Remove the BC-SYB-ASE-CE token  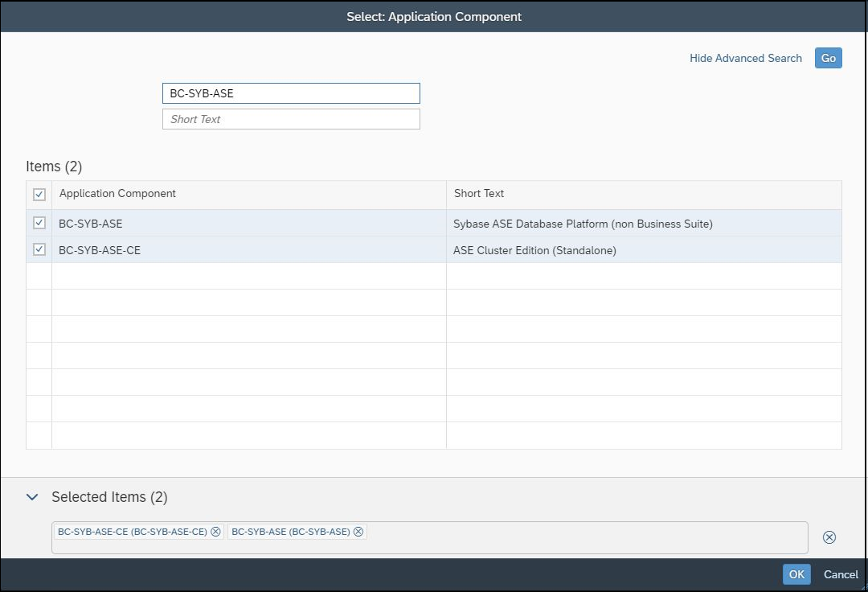pyautogui.click(x=215, y=532)
